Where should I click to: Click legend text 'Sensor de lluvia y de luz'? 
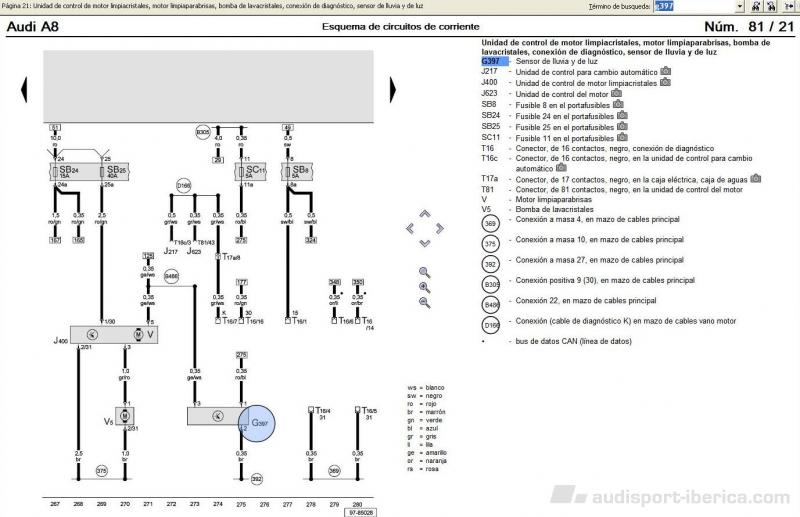point(556,61)
